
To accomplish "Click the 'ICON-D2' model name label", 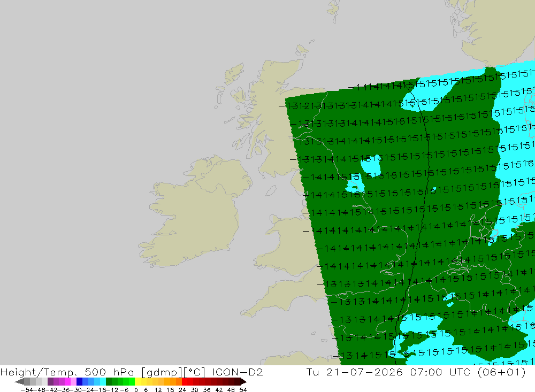I will tap(238, 372).
